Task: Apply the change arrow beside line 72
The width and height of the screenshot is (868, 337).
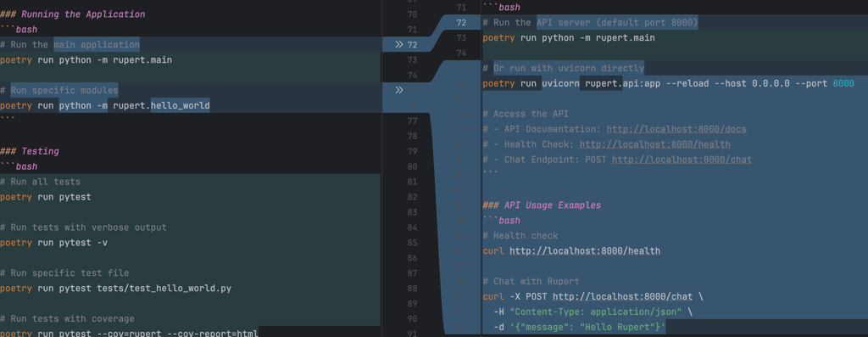Action: pos(398,44)
